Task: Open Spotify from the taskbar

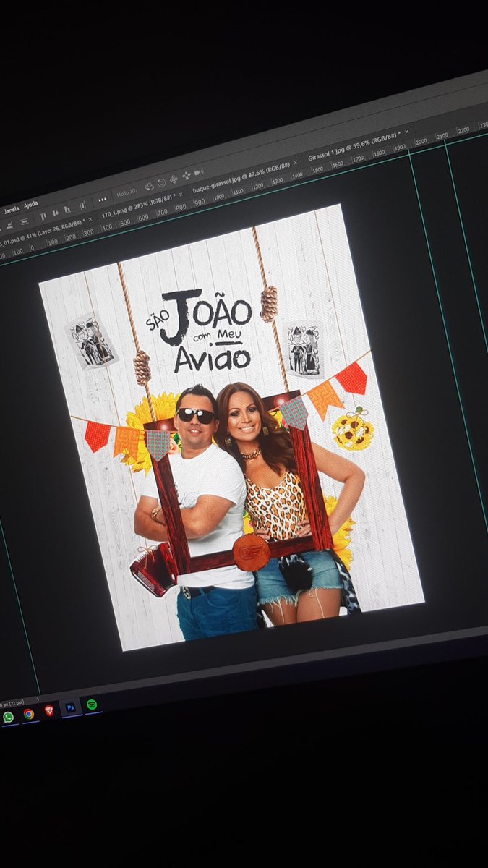Action: (x=92, y=704)
